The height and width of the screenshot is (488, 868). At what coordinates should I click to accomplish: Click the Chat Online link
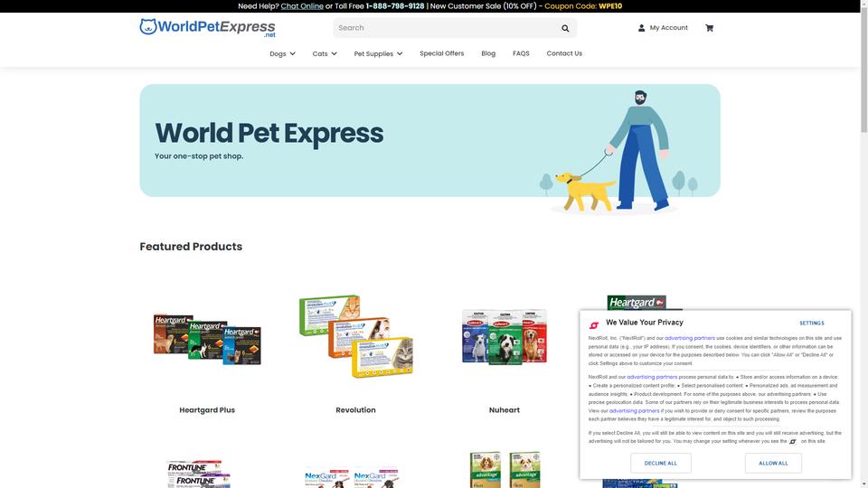302,6
